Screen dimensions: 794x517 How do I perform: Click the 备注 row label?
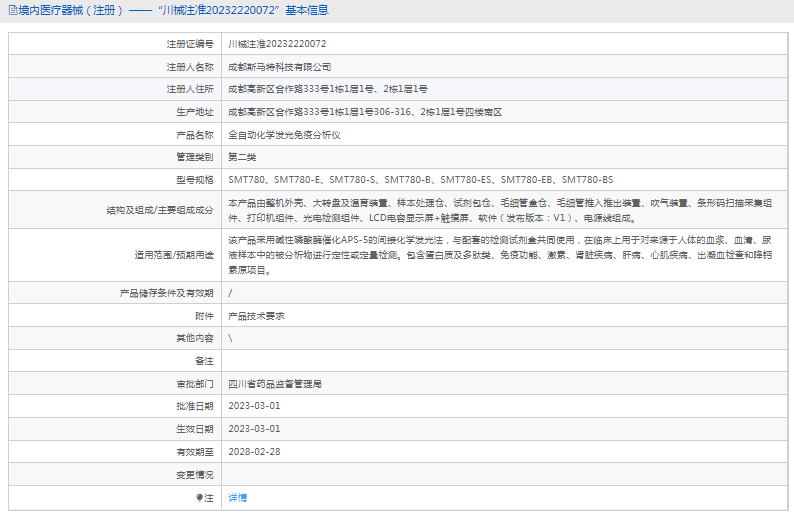click(205, 361)
